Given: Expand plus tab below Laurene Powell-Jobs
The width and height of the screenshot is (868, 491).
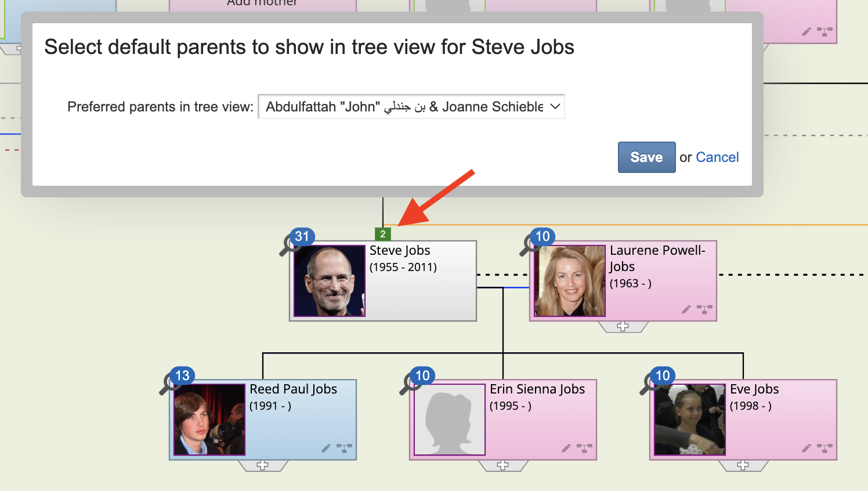Looking at the screenshot, I should (623, 327).
